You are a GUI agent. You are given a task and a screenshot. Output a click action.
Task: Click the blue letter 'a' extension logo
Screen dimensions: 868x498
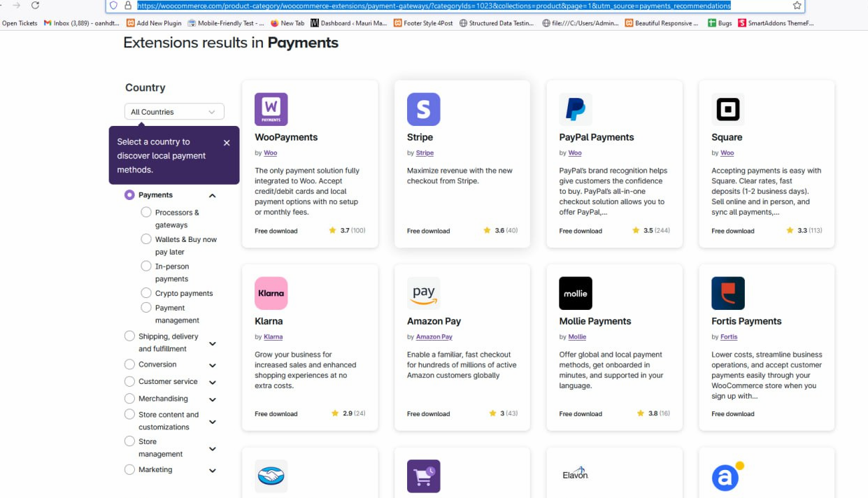pos(728,476)
